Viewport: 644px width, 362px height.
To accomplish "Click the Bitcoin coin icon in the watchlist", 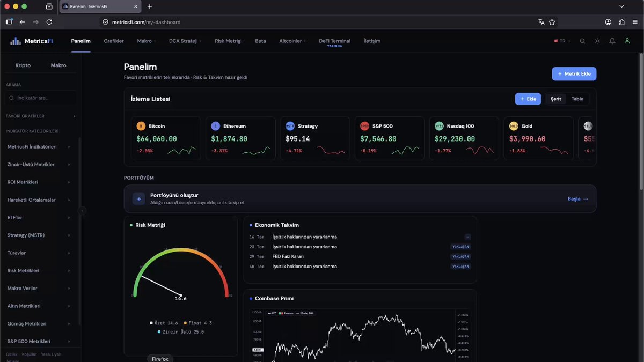I will [141, 126].
